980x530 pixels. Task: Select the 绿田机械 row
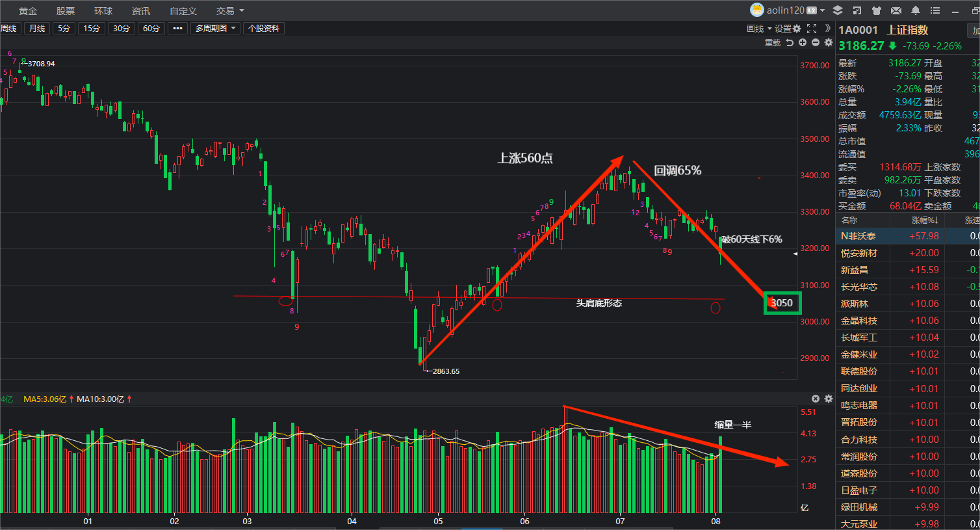(x=908, y=507)
